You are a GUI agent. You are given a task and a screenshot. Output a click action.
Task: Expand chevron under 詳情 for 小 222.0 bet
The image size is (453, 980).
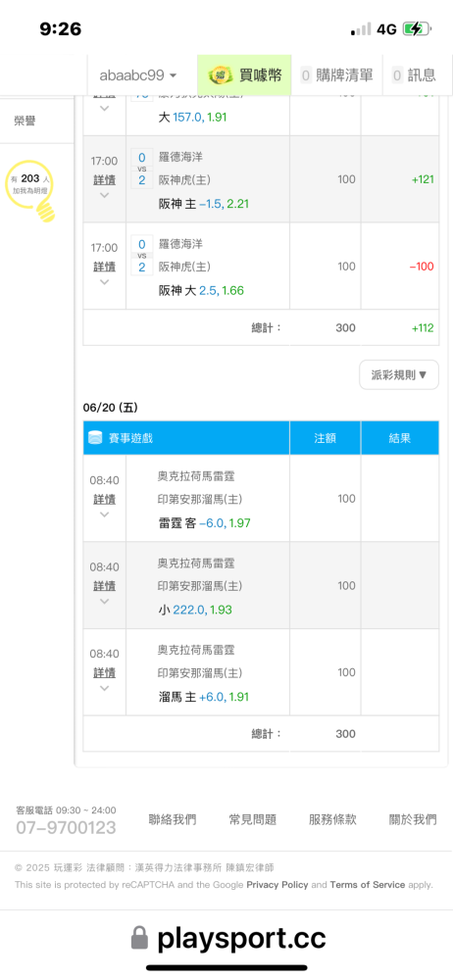(x=105, y=602)
